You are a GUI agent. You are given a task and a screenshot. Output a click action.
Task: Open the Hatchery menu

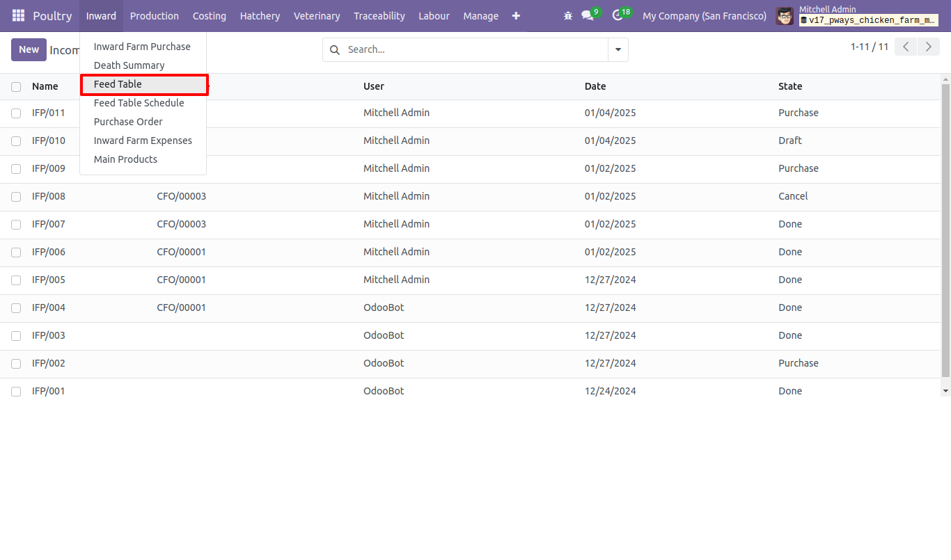pyautogui.click(x=260, y=15)
